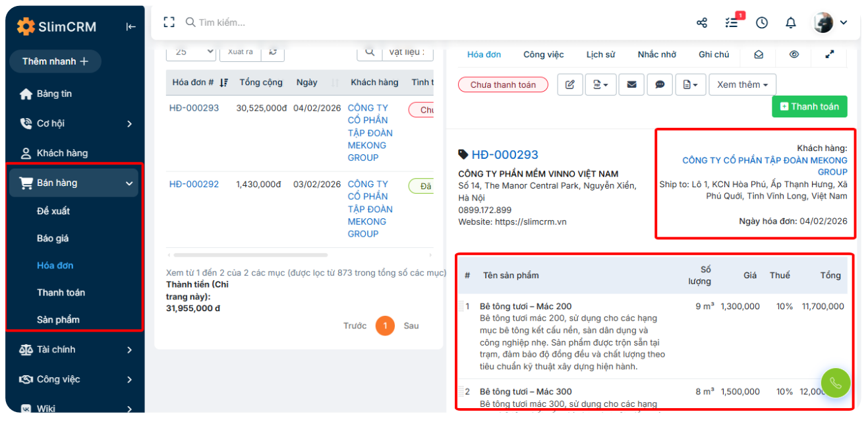Open Sản phẩm in sidebar submenu
The width and height of the screenshot is (868, 422).
[58, 320]
